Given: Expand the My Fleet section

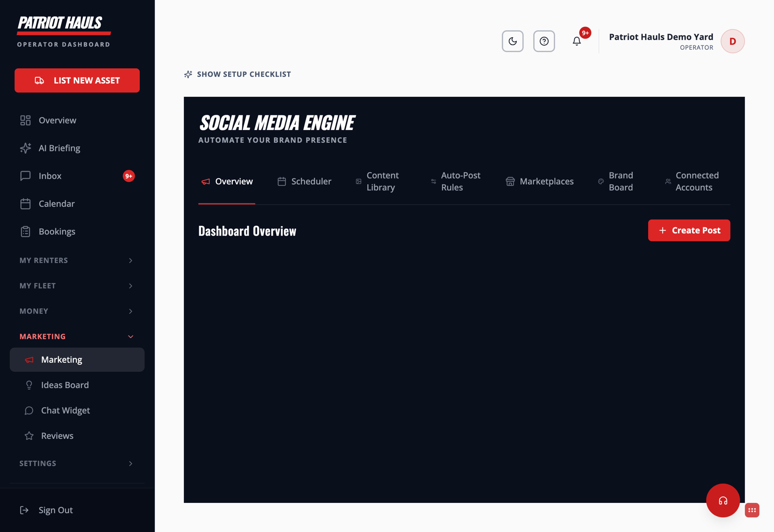Looking at the screenshot, I should pyautogui.click(x=77, y=286).
